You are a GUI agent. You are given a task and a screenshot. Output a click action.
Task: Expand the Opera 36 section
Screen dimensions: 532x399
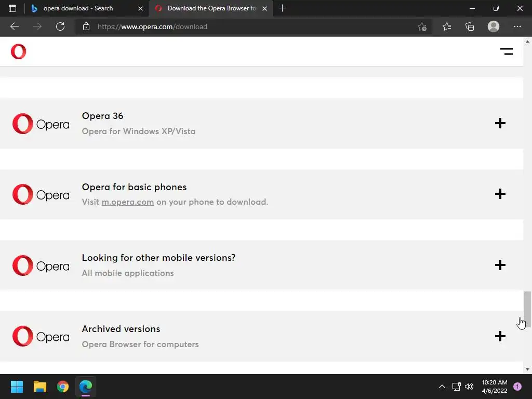pyautogui.click(x=500, y=123)
